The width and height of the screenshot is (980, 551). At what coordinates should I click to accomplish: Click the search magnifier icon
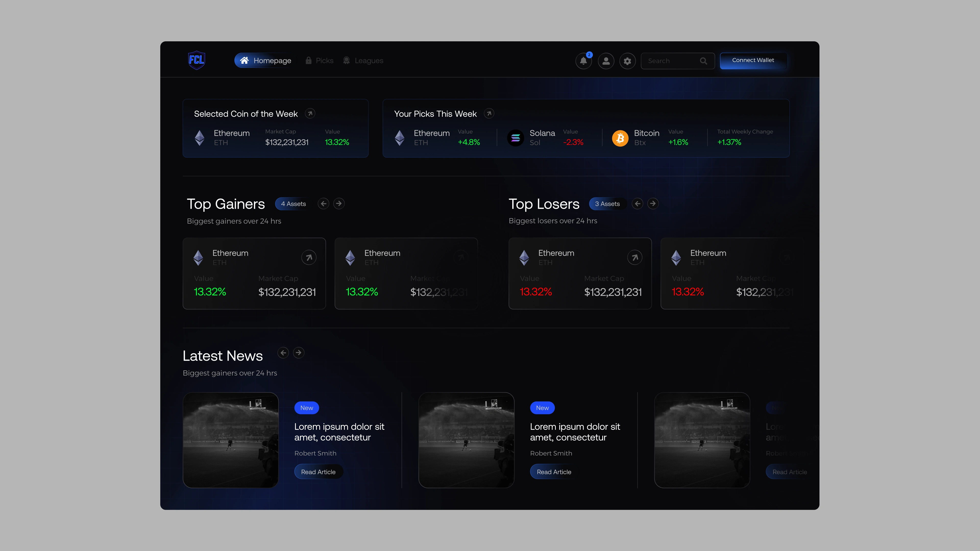(703, 61)
